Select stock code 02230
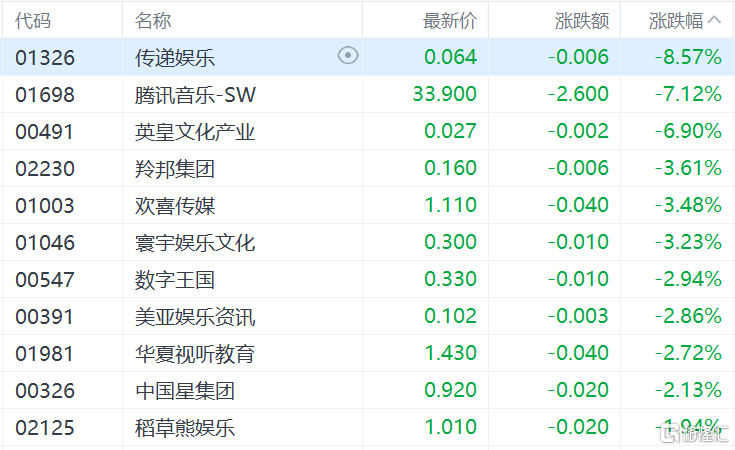Viewport: 735px width, 450px height. pyautogui.click(x=45, y=169)
